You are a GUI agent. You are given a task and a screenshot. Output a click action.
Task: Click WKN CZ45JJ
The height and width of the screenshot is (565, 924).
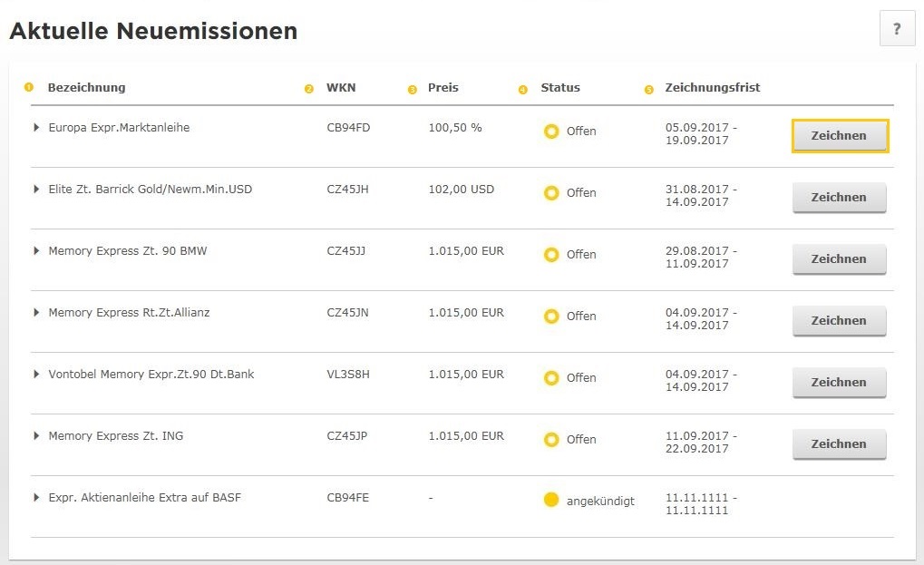click(345, 251)
